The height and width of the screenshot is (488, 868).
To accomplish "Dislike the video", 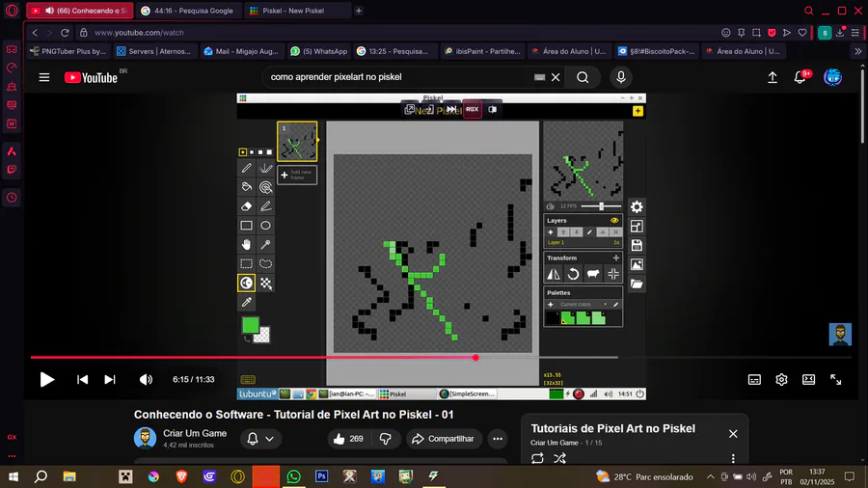I will point(385,439).
